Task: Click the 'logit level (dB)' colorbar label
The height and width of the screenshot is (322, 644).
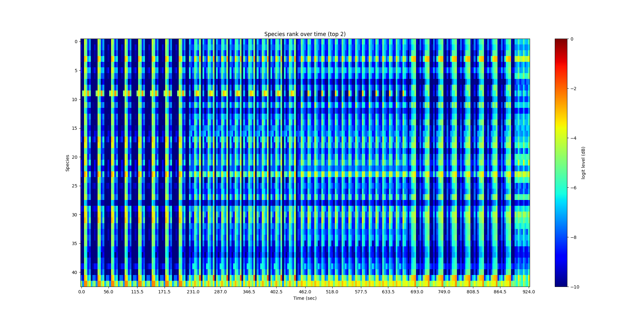Action: pos(583,163)
